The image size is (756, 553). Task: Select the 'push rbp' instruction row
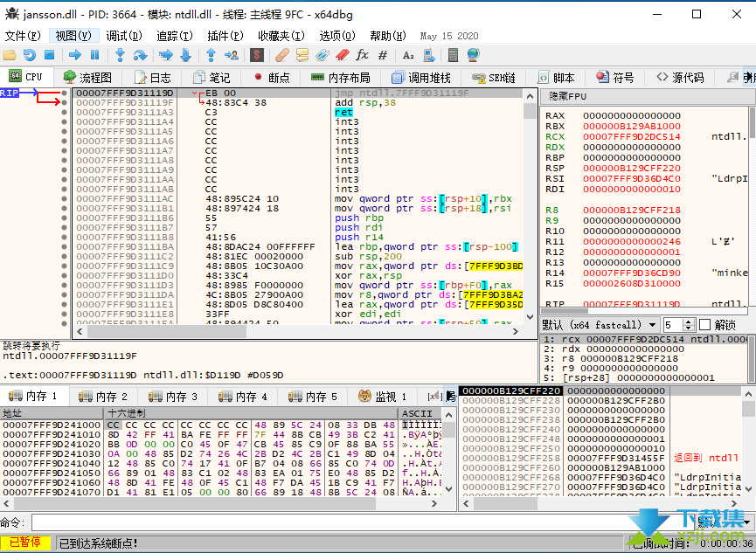tap(298, 218)
